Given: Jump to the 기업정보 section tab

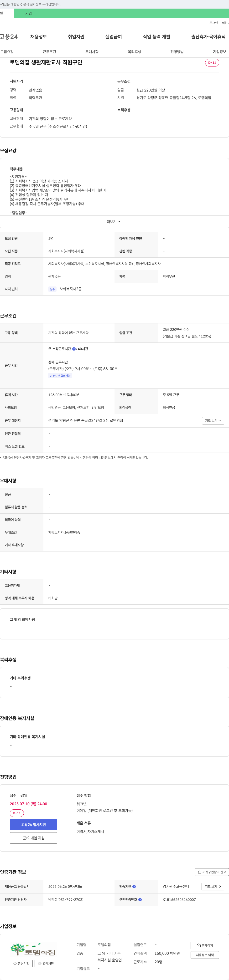Looking at the screenshot, I should [219, 52].
